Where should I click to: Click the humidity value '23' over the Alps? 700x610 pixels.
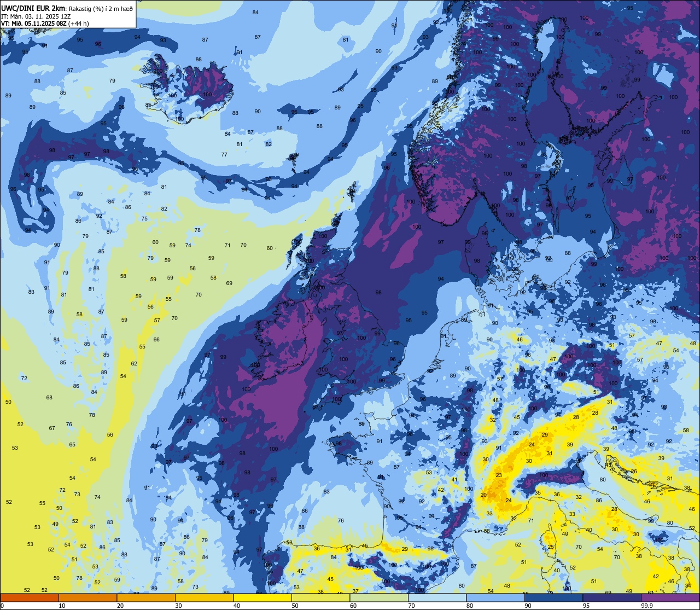pos(499,475)
